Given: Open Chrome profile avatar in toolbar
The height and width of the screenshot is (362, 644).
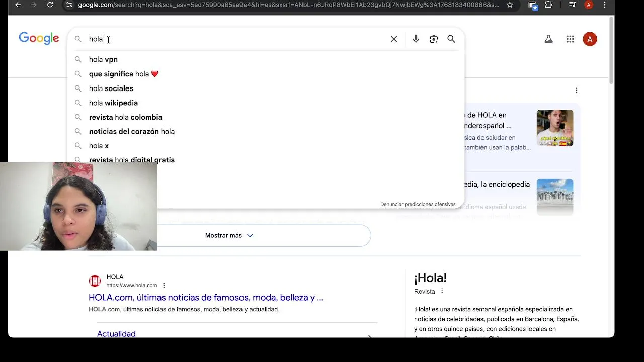Looking at the screenshot, I should (x=588, y=5).
